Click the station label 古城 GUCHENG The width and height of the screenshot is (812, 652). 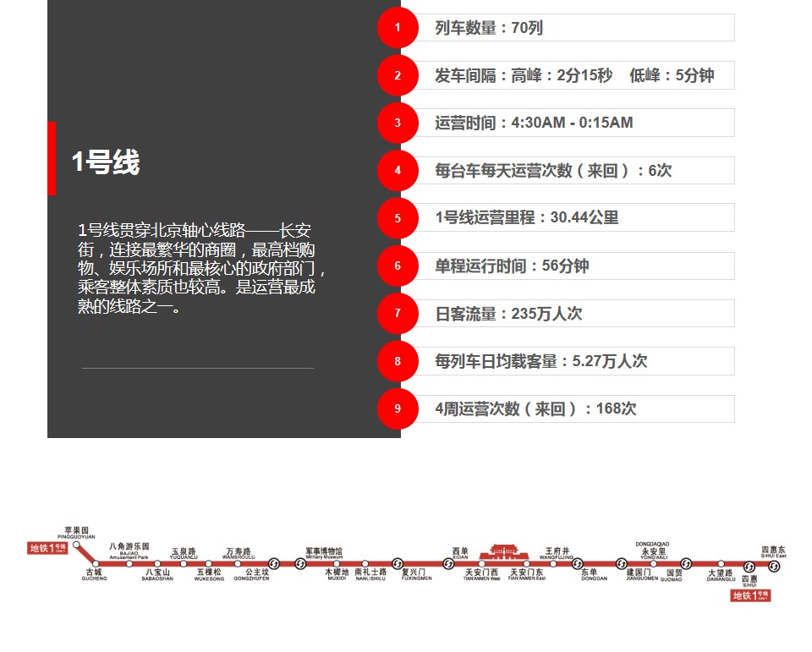[x=94, y=574]
